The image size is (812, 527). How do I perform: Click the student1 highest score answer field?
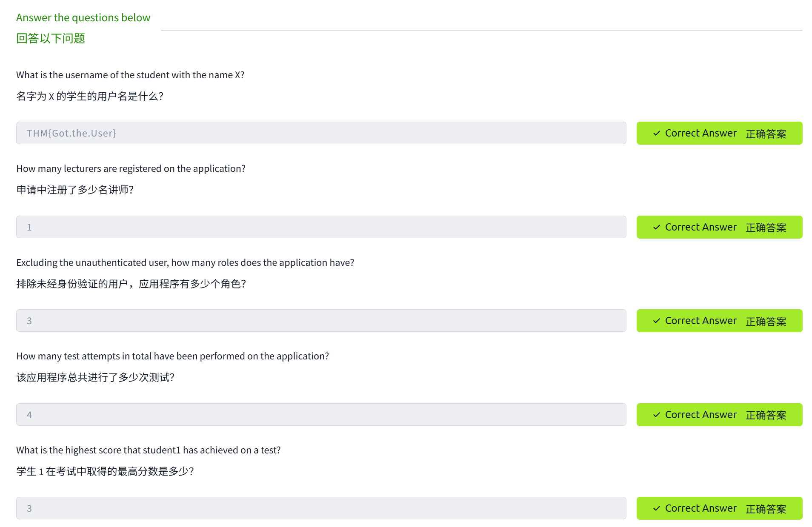[x=321, y=508]
